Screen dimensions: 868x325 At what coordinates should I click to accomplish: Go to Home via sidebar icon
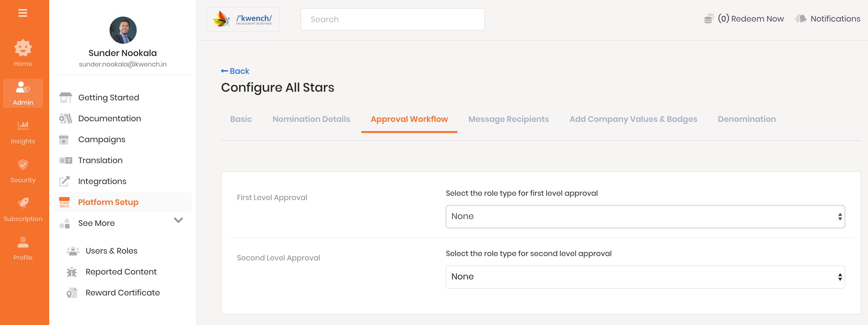click(x=23, y=48)
